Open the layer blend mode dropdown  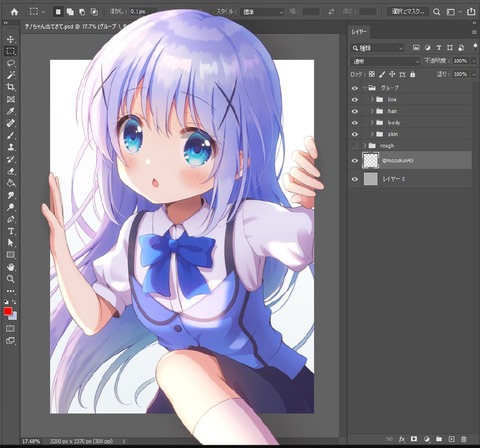click(x=385, y=61)
